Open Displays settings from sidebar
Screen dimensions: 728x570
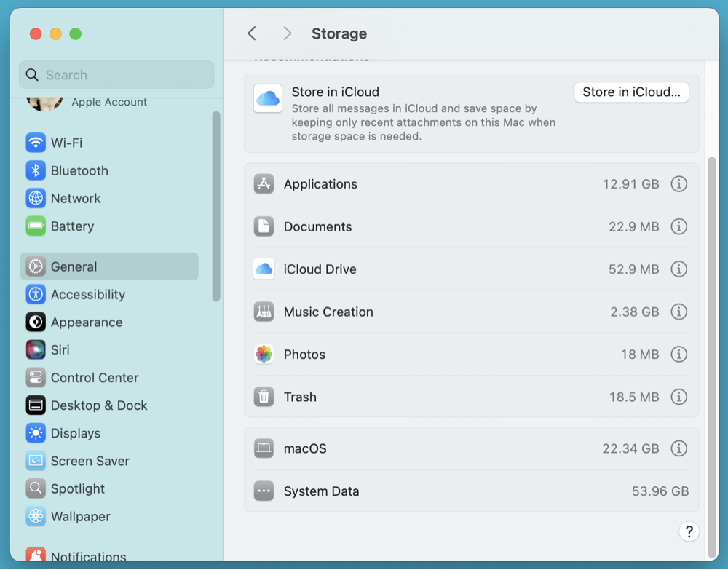35,433
